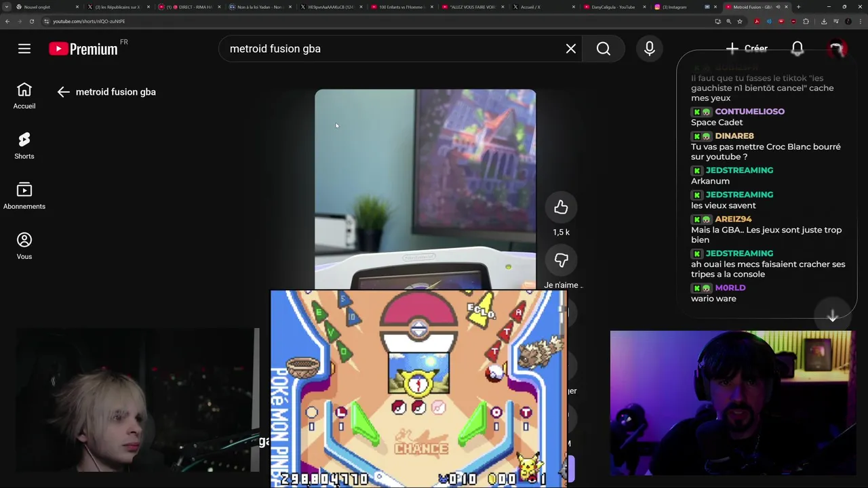868x488 pixels.
Task: Click the Pokémon Pinball game overlay
Action: pos(418,388)
